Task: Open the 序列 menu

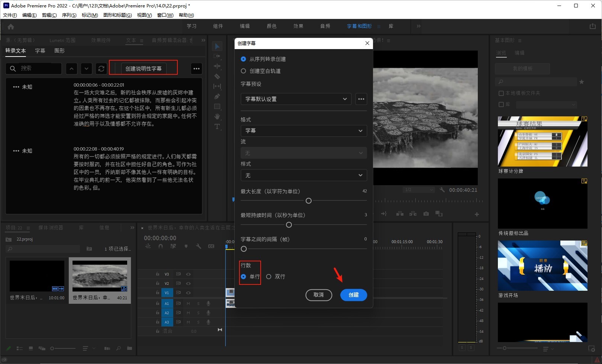Action: [x=69, y=15]
